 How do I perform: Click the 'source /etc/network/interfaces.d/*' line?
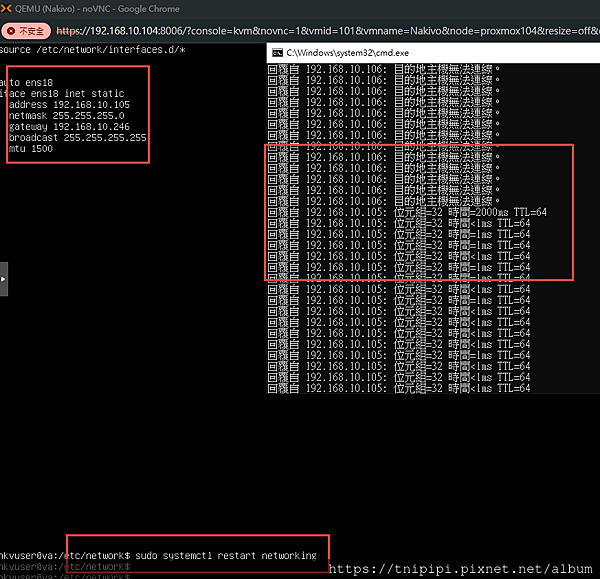tap(93, 50)
